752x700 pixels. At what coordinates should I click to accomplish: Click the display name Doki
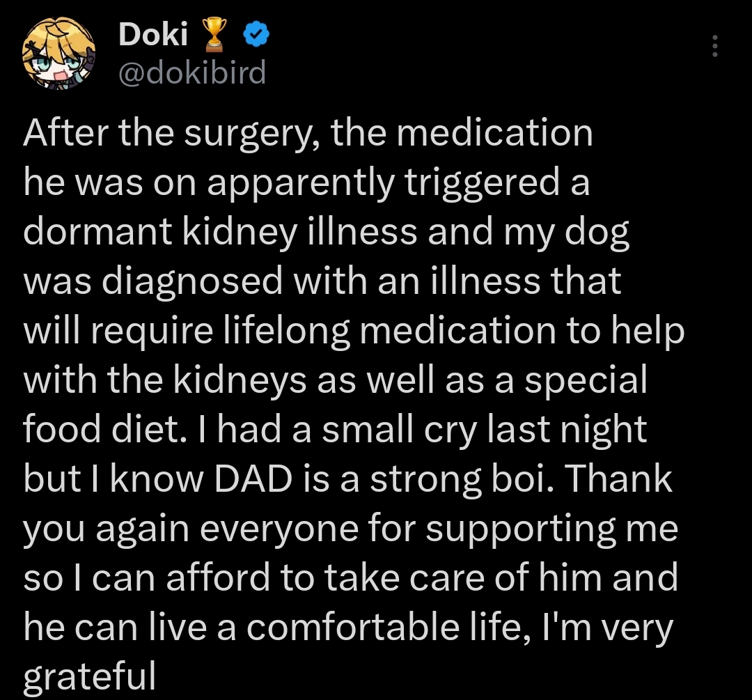click(x=153, y=35)
